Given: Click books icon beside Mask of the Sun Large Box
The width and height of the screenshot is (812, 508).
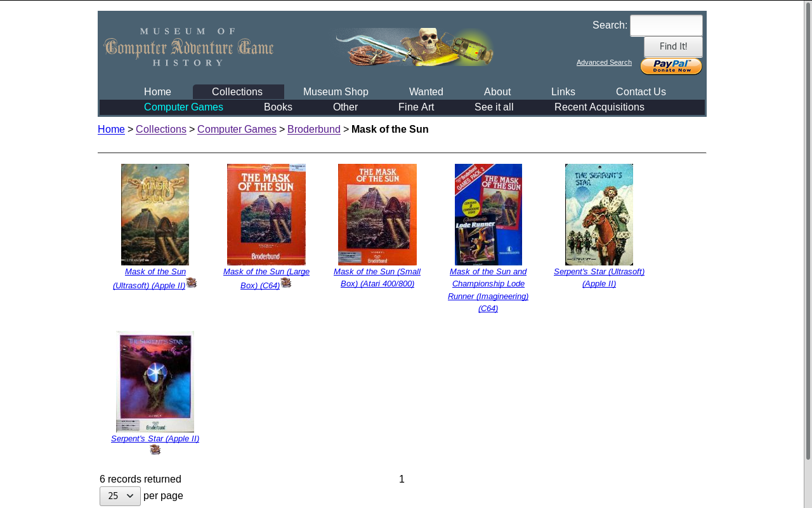Looking at the screenshot, I should tap(286, 283).
